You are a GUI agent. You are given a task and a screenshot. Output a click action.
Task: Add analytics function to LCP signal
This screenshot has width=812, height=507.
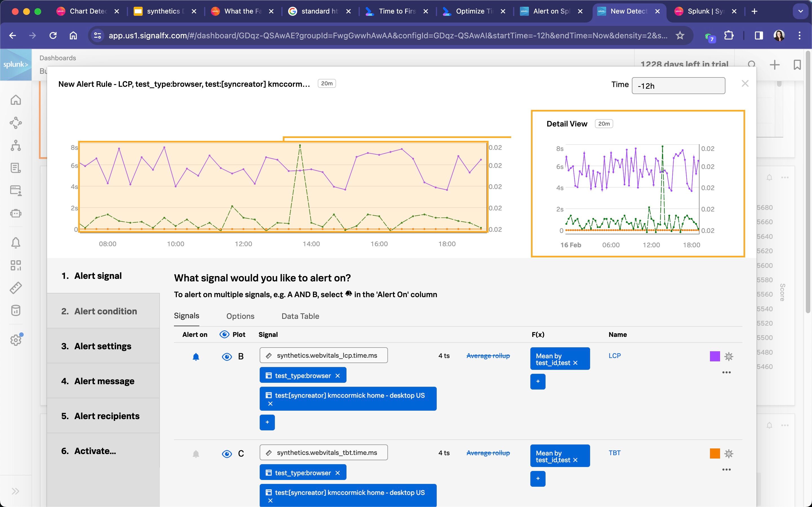(538, 382)
